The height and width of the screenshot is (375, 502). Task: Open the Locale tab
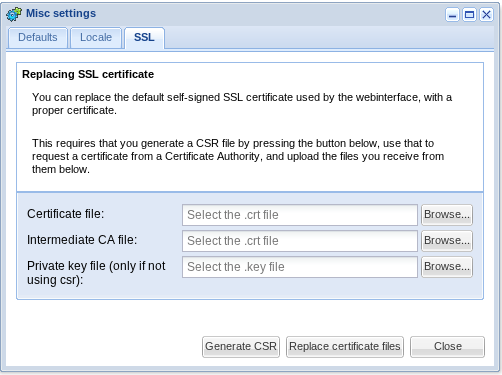96,38
